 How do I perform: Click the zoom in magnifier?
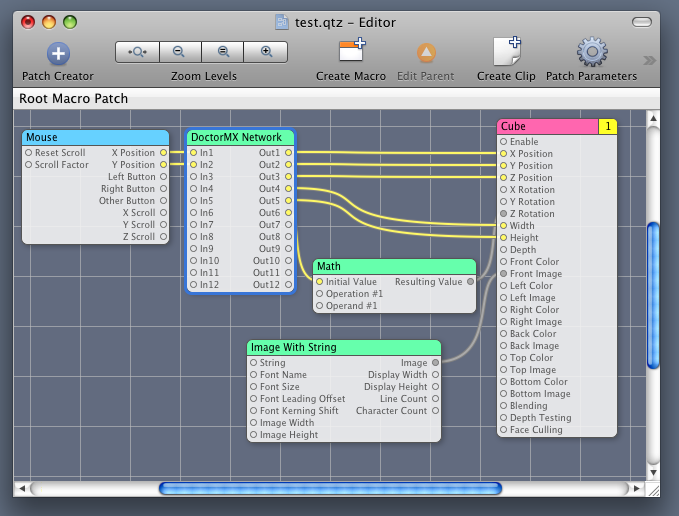coord(265,52)
